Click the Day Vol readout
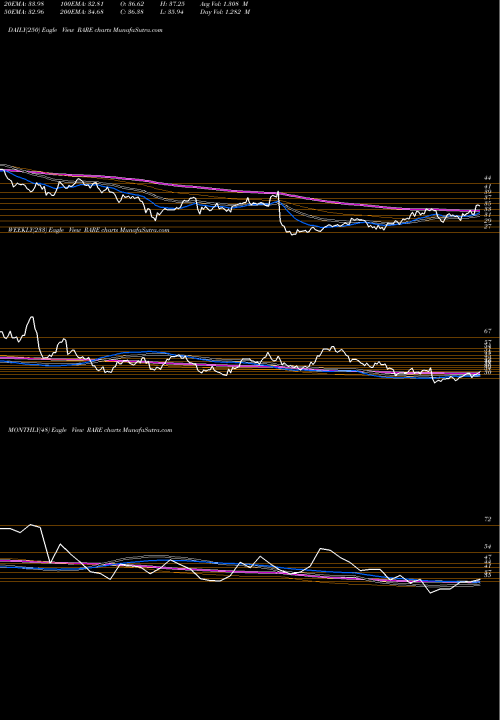500x720 pixels. click(225, 12)
